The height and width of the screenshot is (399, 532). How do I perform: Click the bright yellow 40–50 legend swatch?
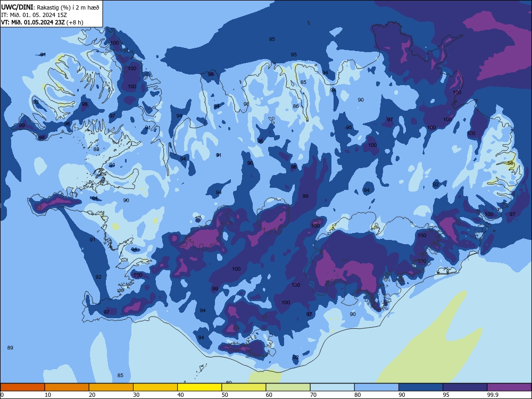point(199,387)
